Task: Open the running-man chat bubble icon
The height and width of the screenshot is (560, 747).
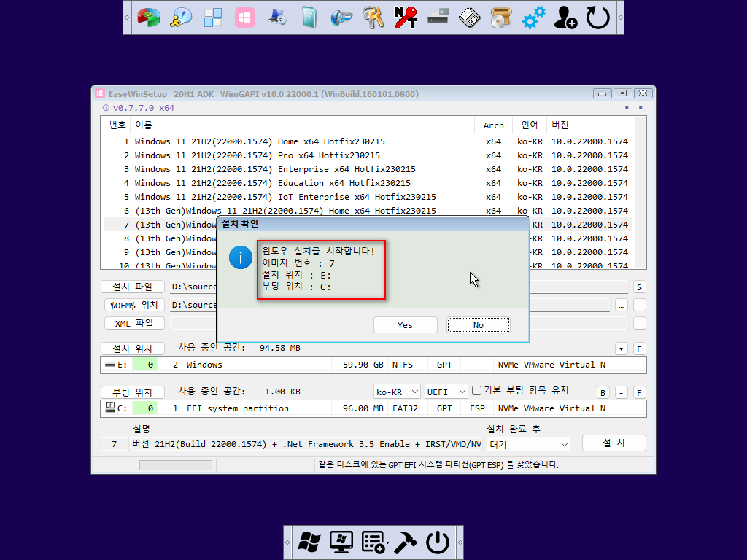Action: [181, 17]
